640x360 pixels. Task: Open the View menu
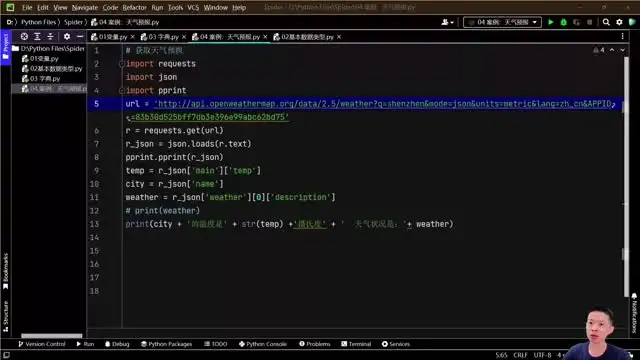pyautogui.click(x=60, y=7)
